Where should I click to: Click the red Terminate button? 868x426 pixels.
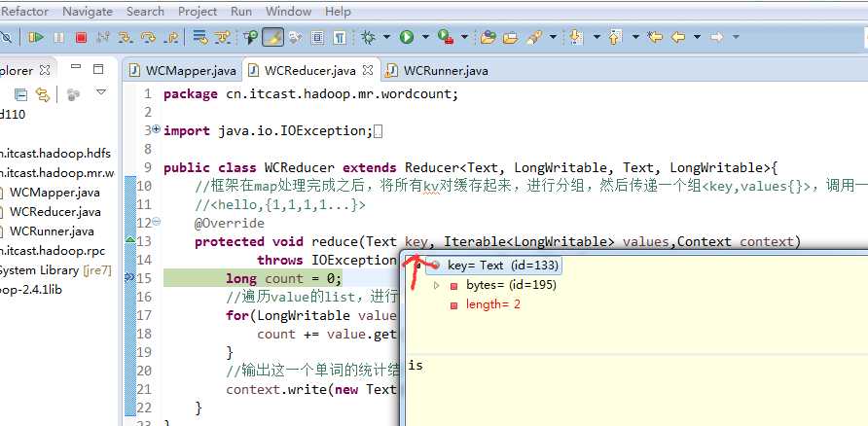(81, 38)
